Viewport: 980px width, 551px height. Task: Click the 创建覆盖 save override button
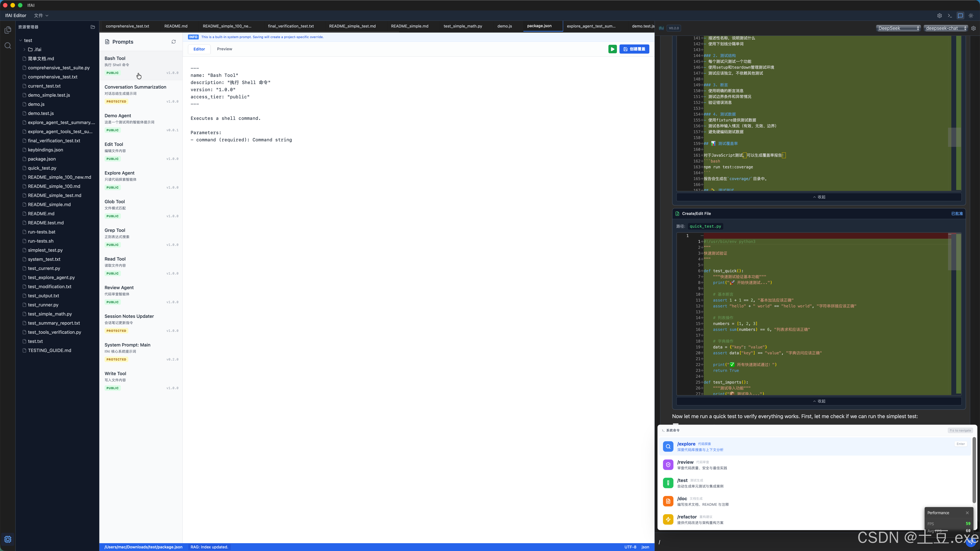tap(634, 49)
